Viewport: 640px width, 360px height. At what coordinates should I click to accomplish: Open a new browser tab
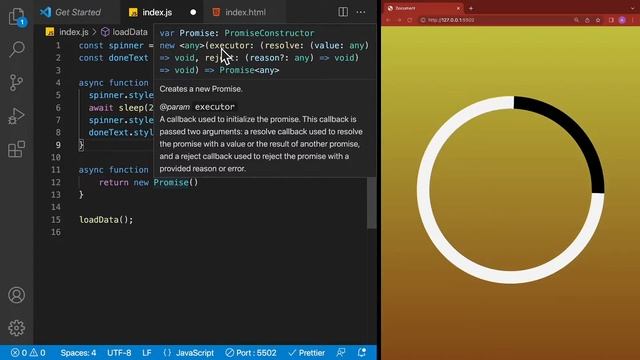pyautogui.click(x=471, y=8)
